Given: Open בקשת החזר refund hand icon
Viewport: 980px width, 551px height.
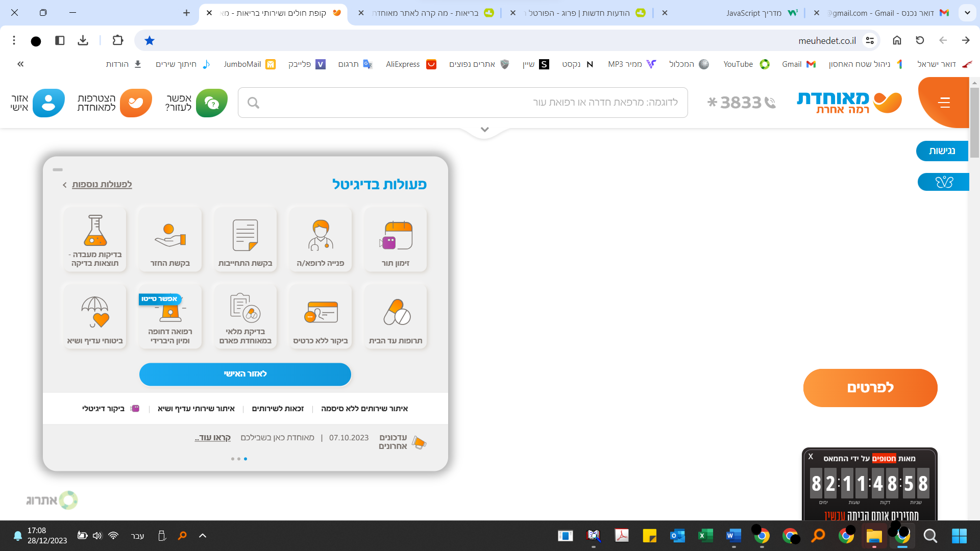Looking at the screenshot, I should [x=170, y=235].
